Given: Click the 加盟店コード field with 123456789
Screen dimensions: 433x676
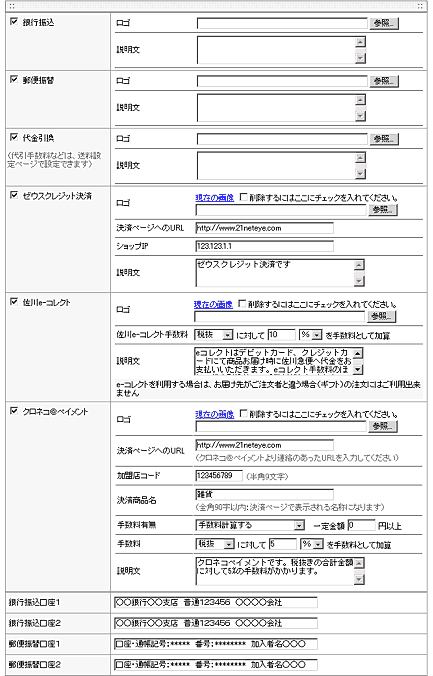Looking at the screenshot, I should pos(219,476).
